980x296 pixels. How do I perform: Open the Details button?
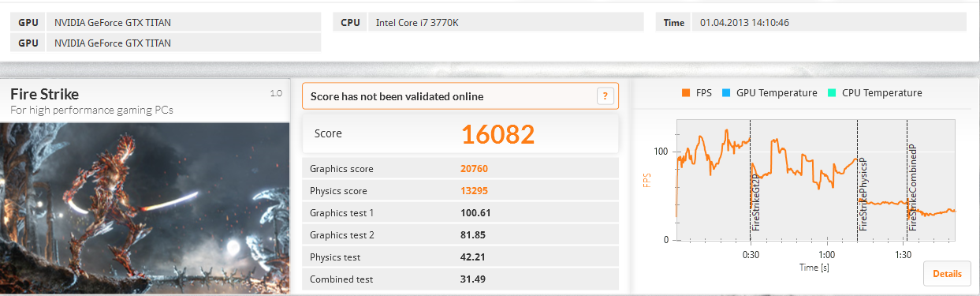[x=947, y=274]
